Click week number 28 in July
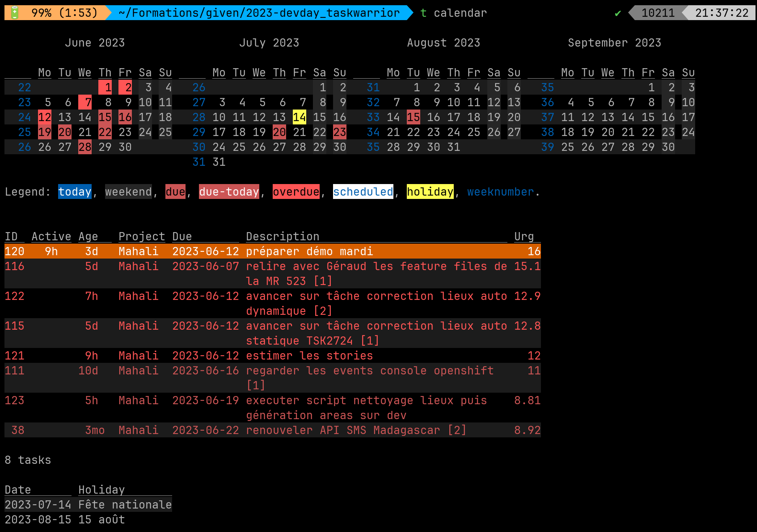The width and height of the screenshot is (757, 532). (199, 117)
